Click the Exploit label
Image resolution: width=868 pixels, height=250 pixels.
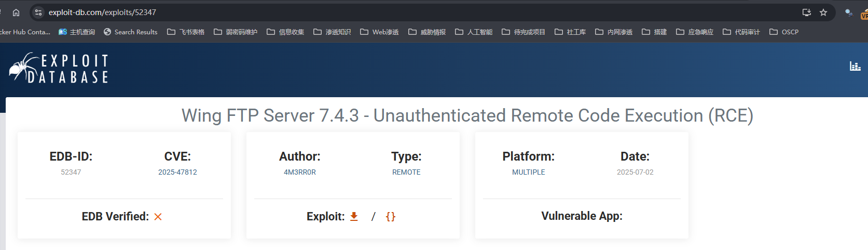[x=325, y=216]
